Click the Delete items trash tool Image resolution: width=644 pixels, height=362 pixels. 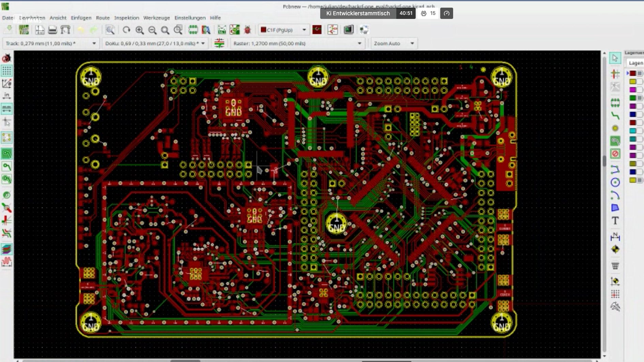click(615, 266)
